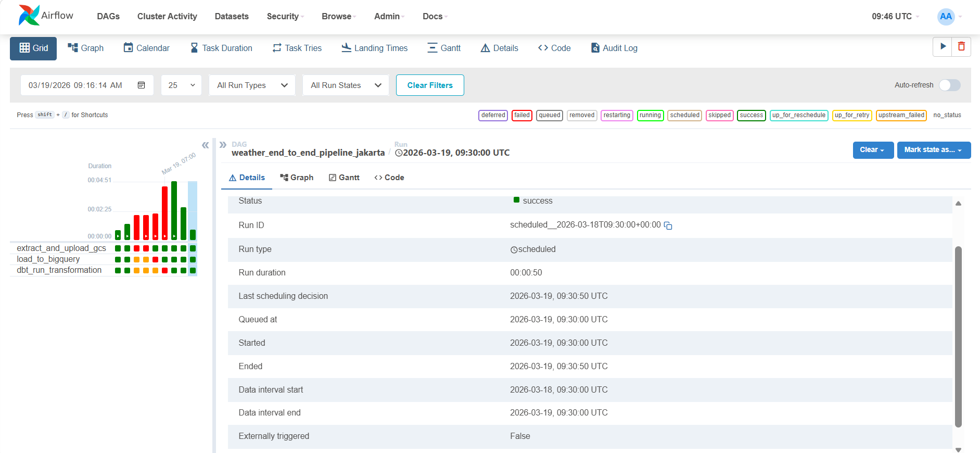Click the Airflow logo
This screenshot has height=453, width=980.
tap(46, 16)
